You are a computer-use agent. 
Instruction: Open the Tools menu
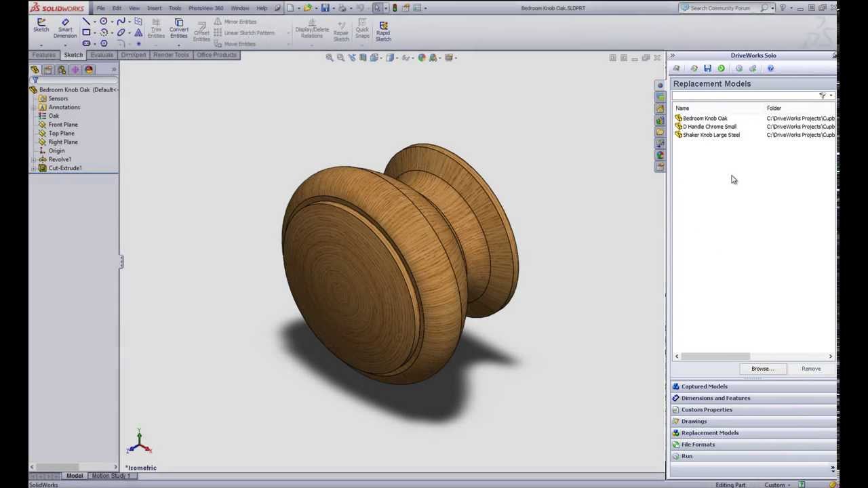coord(175,8)
